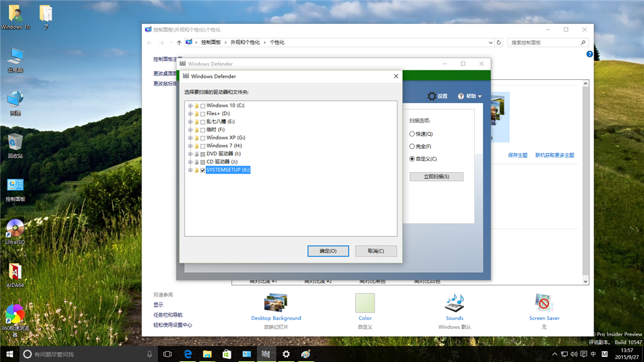Open File Explorer from the taskbar
Screen dimensions: 644x362
[x=207, y=354]
